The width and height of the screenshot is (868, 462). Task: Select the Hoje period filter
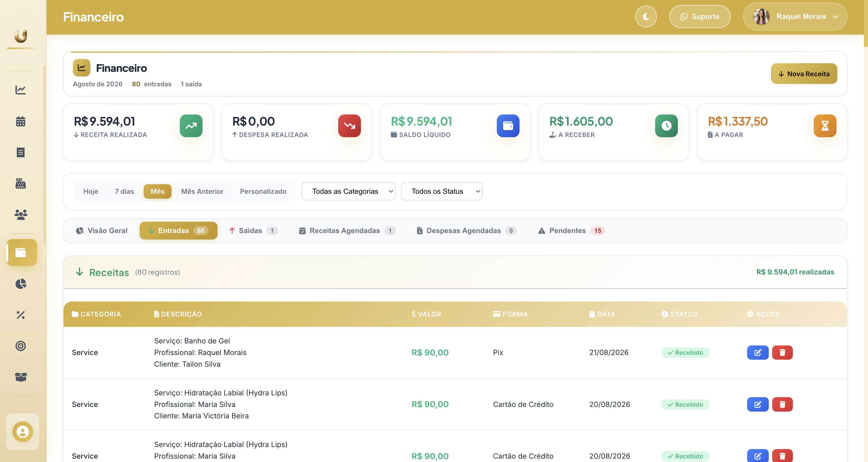91,191
